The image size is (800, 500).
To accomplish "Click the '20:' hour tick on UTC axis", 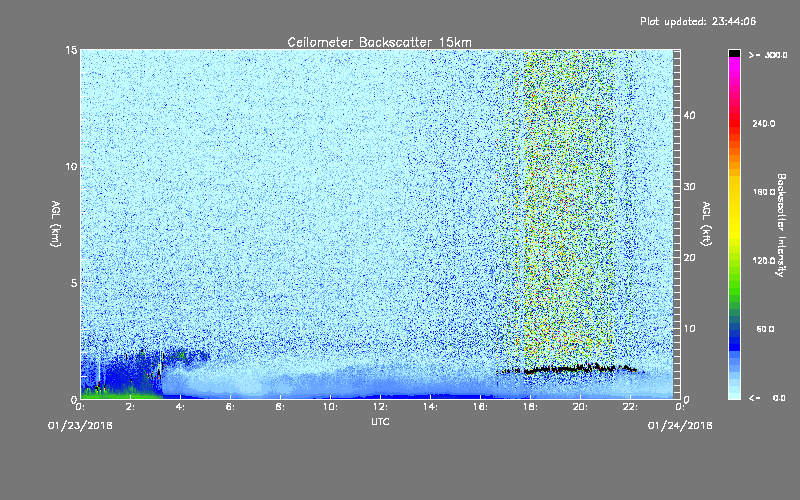I will click(x=580, y=407).
